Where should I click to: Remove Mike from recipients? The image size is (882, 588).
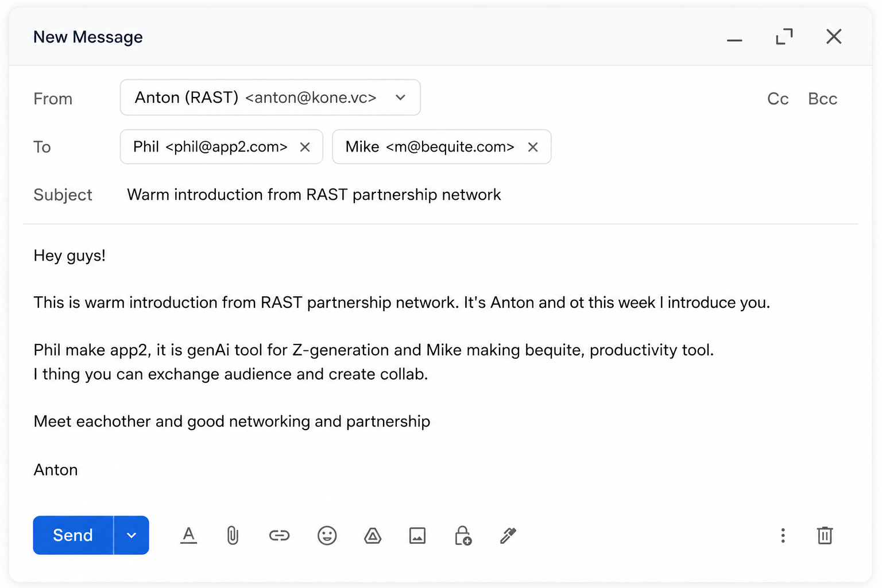[x=533, y=147]
